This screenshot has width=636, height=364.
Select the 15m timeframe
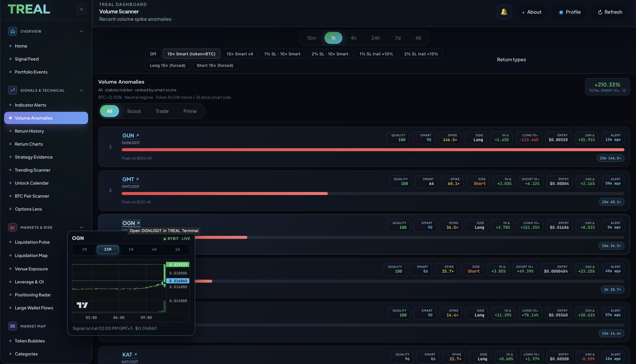(x=311, y=38)
